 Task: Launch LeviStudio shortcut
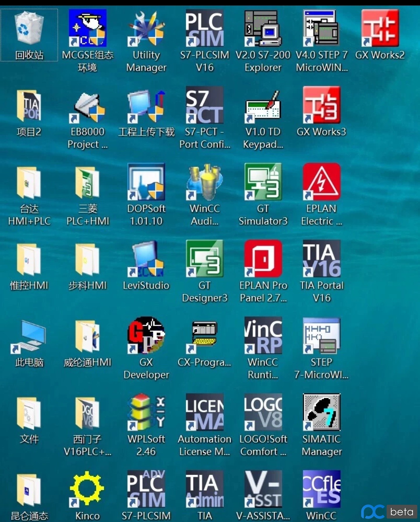[x=146, y=259]
